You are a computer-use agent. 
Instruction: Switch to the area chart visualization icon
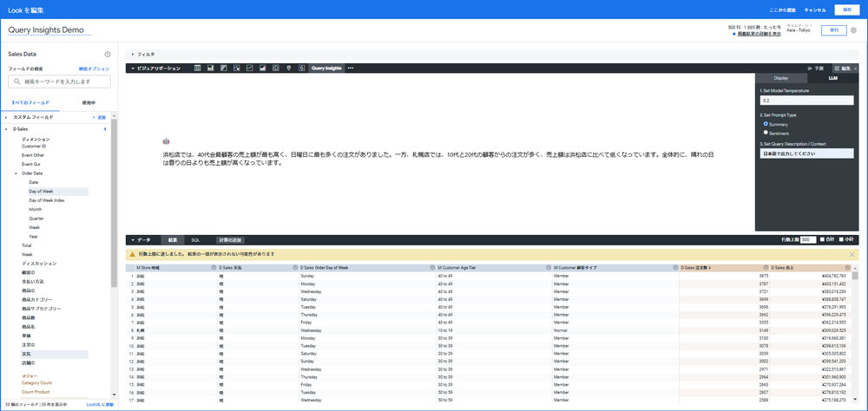click(262, 68)
